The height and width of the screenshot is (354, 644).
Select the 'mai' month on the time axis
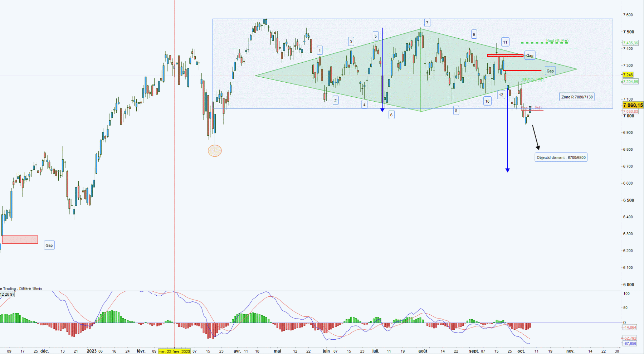(277, 351)
